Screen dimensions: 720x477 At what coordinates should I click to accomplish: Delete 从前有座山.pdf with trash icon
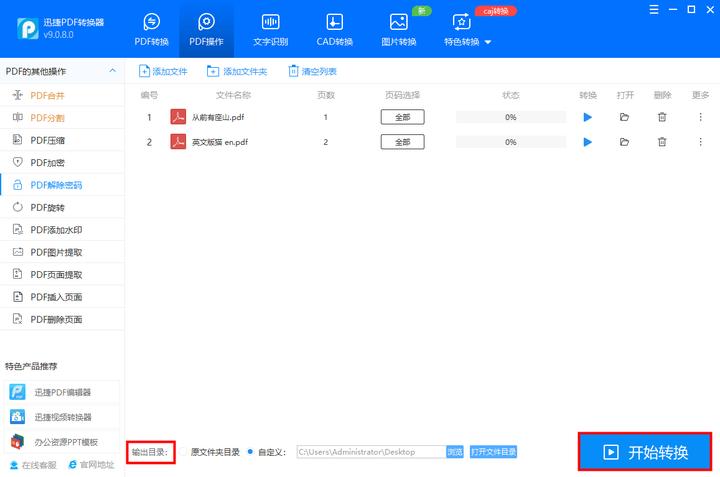coord(662,117)
